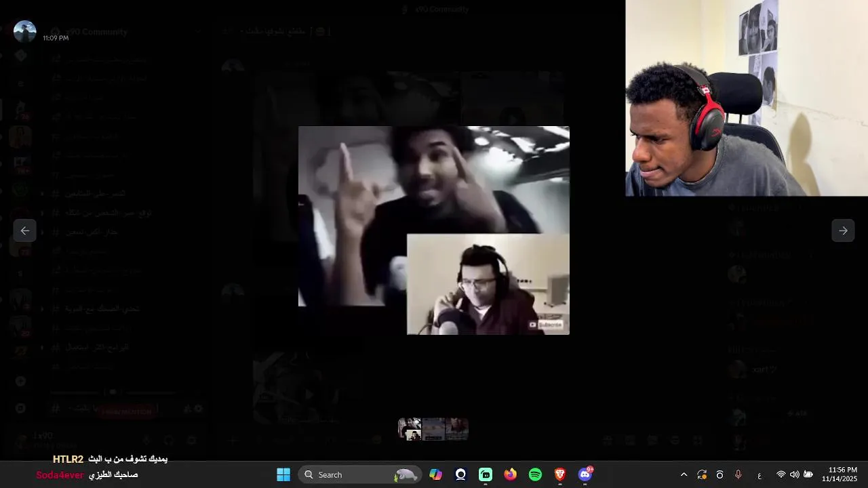Click the microphone in-use tray icon
Image resolution: width=868 pixels, height=488 pixels.
pyautogui.click(x=738, y=474)
